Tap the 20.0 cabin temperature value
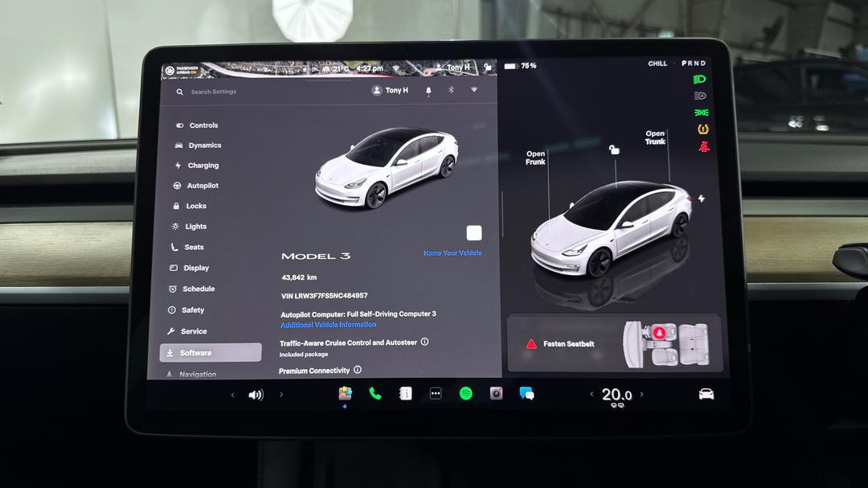Screen dimensions: 868x488 tap(616, 395)
